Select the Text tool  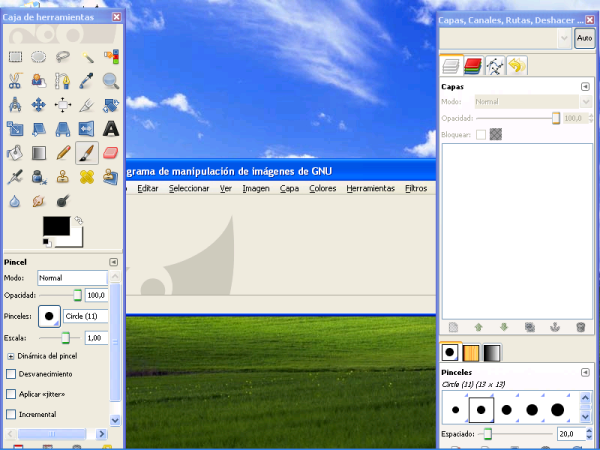(111, 129)
